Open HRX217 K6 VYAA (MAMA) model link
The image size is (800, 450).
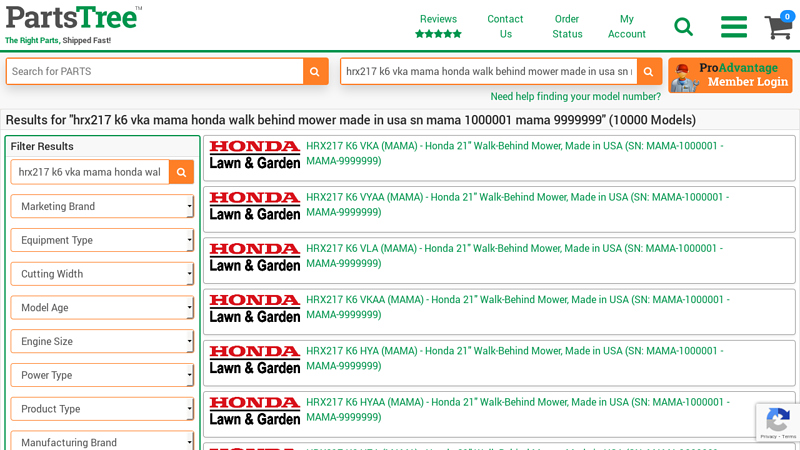click(x=517, y=205)
